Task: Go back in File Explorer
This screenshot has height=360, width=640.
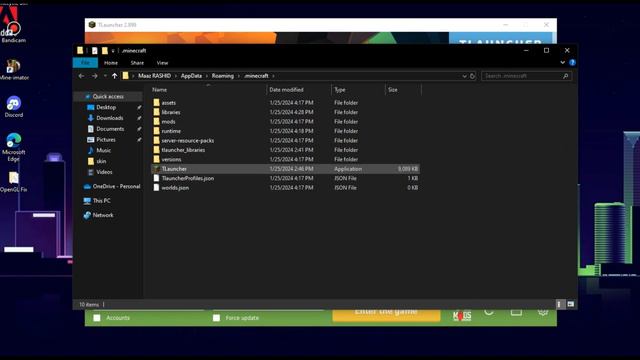Action: tap(81, 76)
